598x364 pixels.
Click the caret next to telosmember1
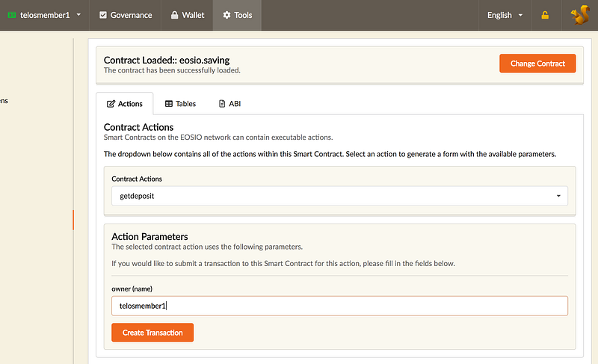pyautogui.click(x=78, y=15)
